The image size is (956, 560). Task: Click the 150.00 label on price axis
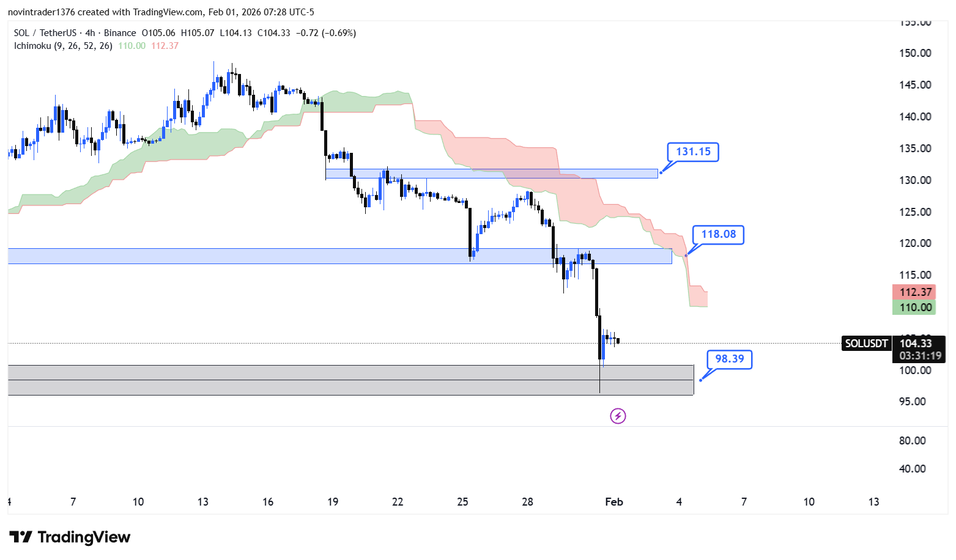(915, 53)
